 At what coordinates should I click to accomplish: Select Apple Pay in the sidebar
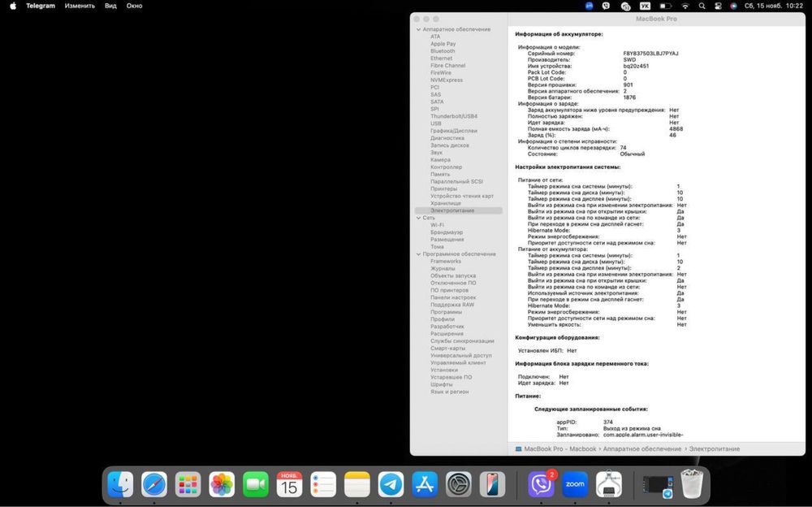443,44
